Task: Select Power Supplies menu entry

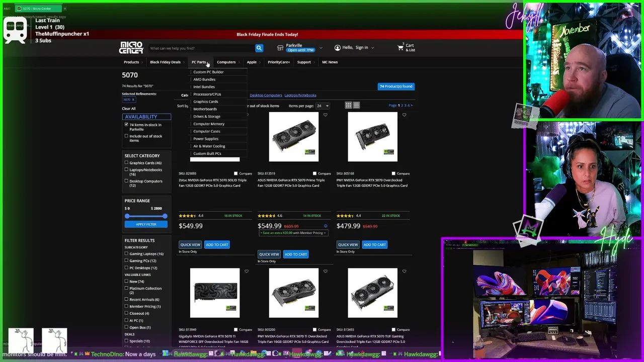Action: coord(206,139)
